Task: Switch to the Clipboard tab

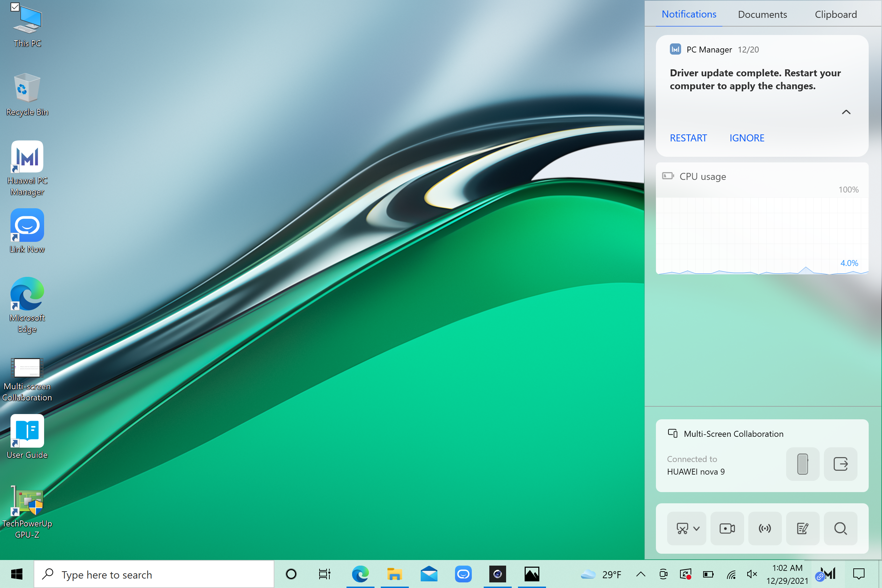Action: tap(835, 14)
